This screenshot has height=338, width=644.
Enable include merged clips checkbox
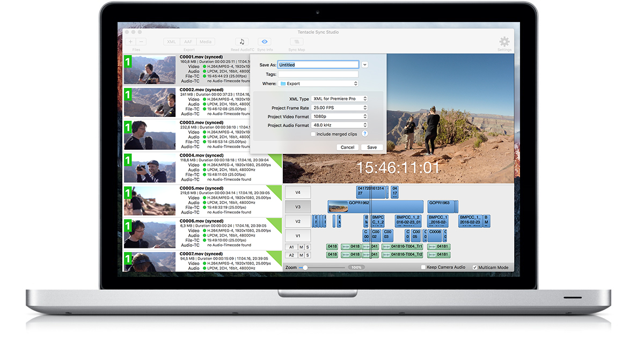(313, 134)
